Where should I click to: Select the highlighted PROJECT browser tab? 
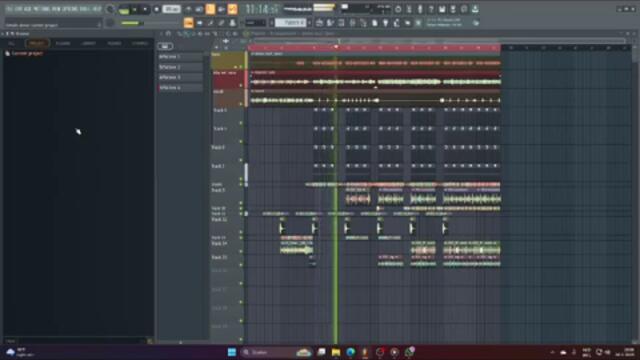(x=37, y=43)
